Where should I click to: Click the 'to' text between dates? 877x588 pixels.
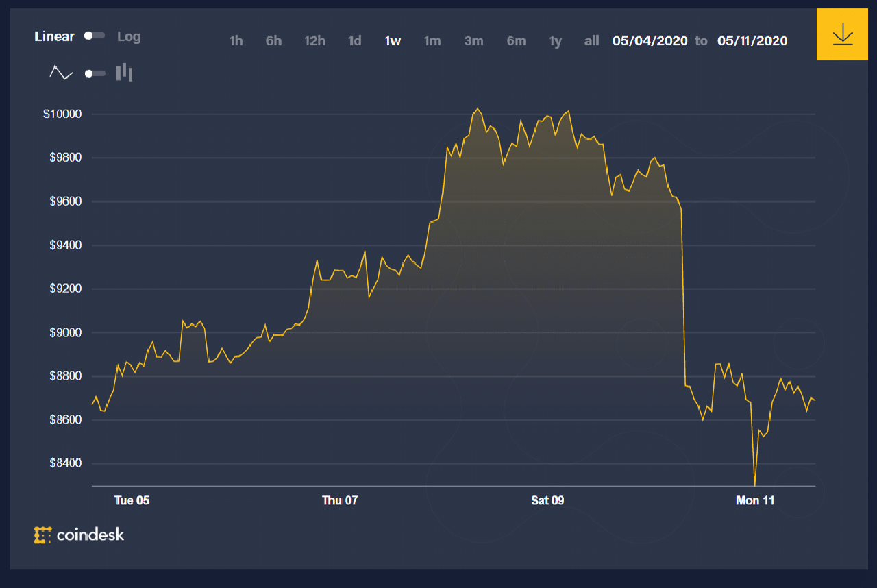701,41
